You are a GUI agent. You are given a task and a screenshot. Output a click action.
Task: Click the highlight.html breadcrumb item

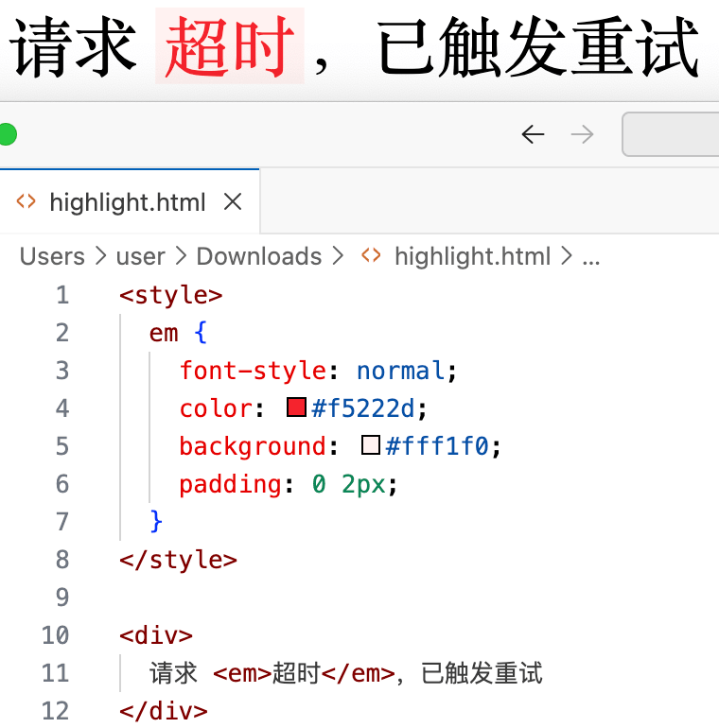(472, 256)
